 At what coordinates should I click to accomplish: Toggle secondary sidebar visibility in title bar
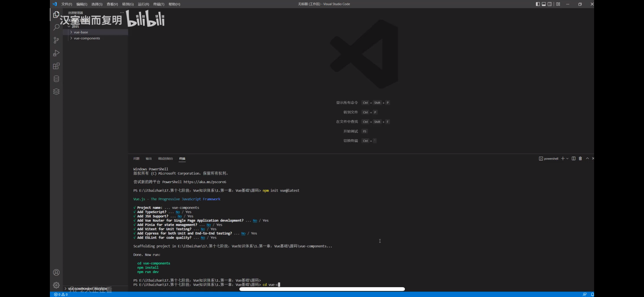550,4
